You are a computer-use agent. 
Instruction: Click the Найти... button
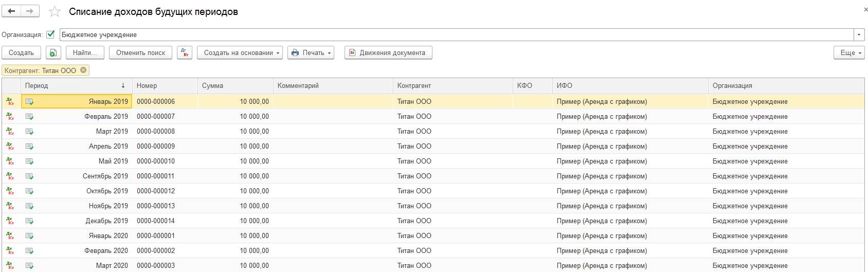pos(85,53)
